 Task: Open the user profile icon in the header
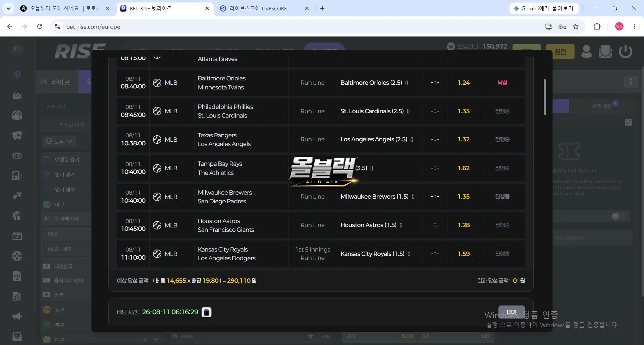tap(586, 52)
